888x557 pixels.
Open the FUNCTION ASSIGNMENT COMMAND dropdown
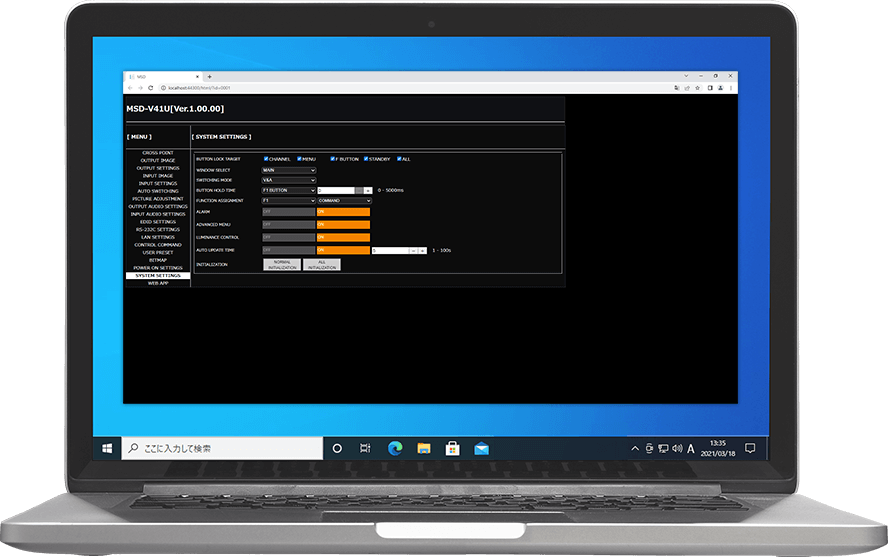[x=344, y=200]
